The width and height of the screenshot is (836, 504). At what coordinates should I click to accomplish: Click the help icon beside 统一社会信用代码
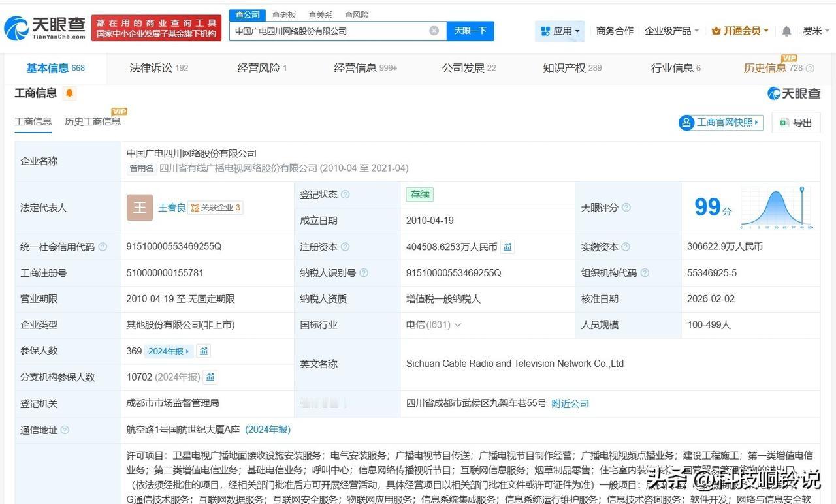click(x=103, y=247)
